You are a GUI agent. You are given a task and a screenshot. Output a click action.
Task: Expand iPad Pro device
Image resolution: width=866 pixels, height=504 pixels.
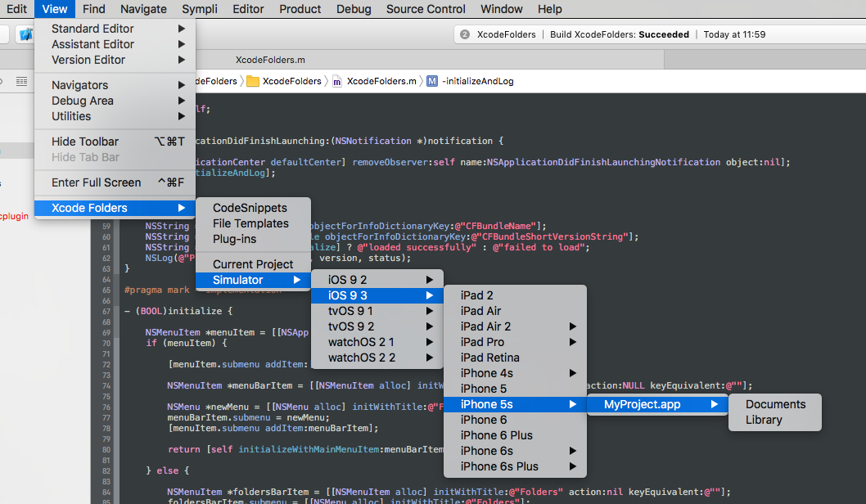(516, 341)
